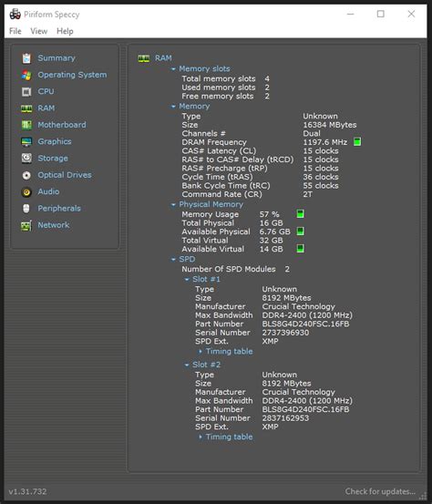
Task: Click the value 16384 MBytes
Action: click(x=330, y=125)
